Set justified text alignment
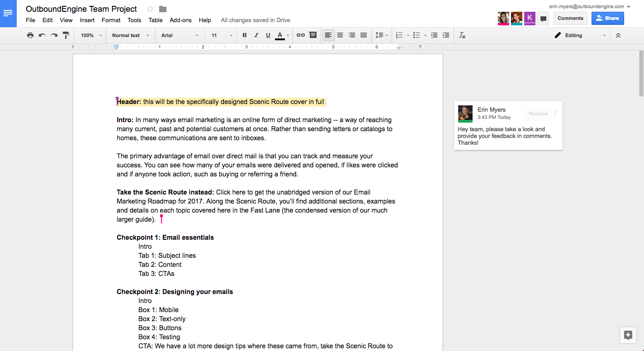The image size is (644, 351). coord(364,35)
